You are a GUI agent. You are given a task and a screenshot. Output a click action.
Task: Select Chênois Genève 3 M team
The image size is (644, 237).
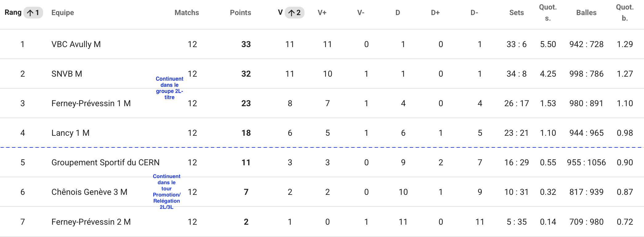pyautogui.click(x=89, y=192)
